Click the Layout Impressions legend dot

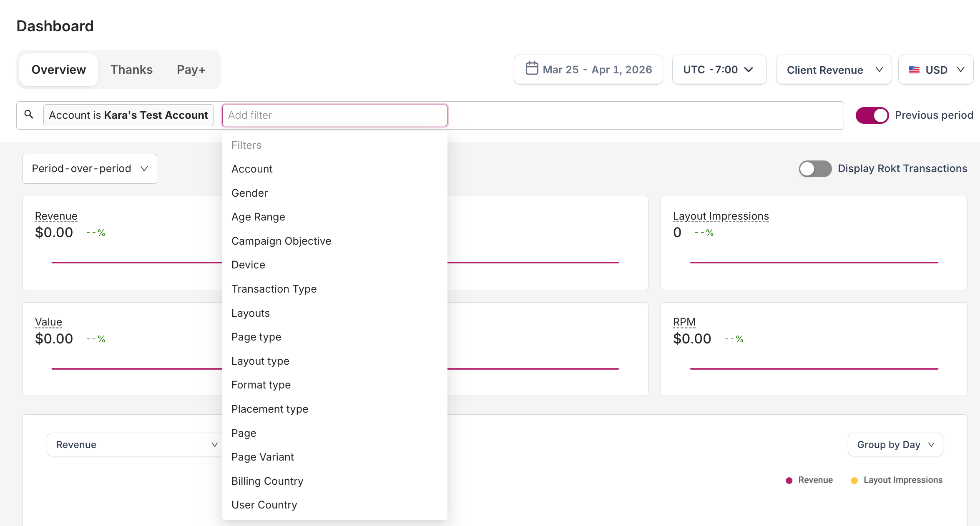click(854, 480)
